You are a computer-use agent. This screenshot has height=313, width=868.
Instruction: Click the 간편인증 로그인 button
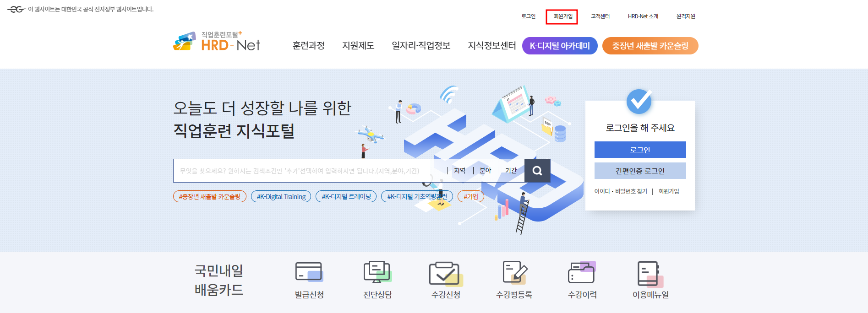click(x=640, y=171)
